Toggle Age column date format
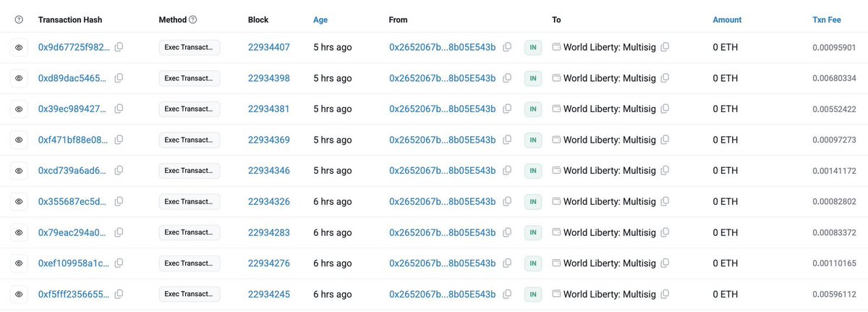 click(x=320, y=20)
